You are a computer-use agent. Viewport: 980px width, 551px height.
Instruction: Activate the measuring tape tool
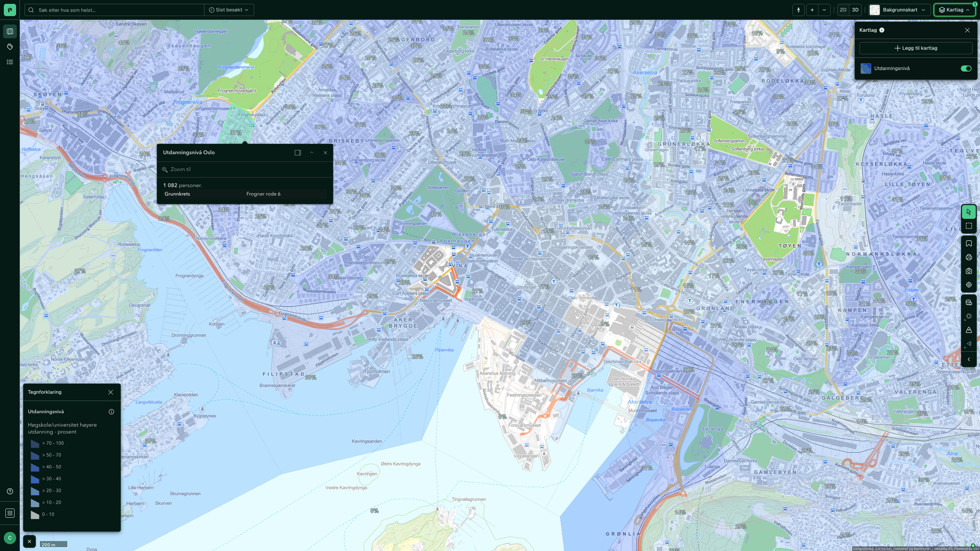pyautogui.click(x=969, y=303)
